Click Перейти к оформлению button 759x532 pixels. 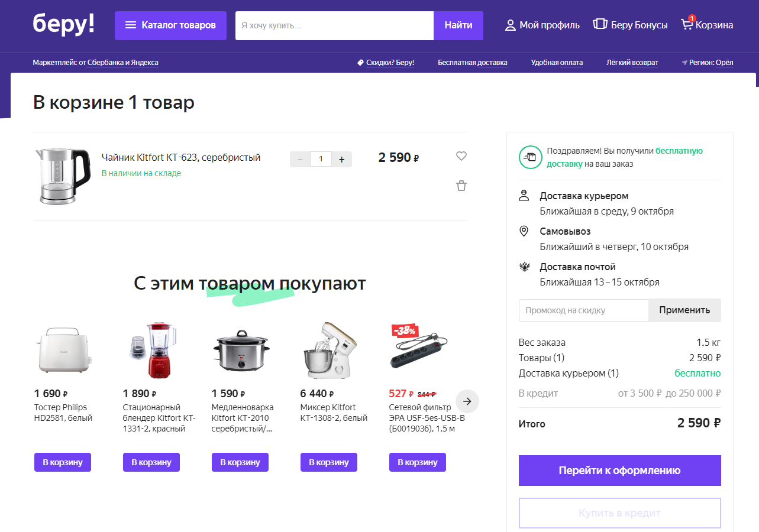(619, 471)
